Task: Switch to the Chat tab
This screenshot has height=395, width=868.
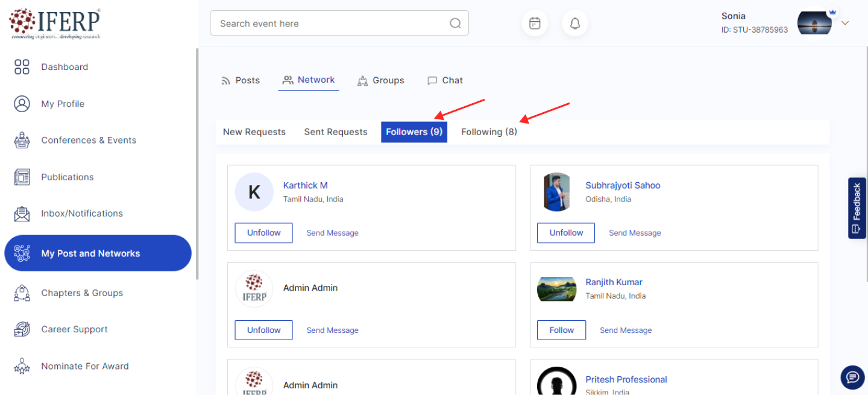Action: tap(445, 80)
